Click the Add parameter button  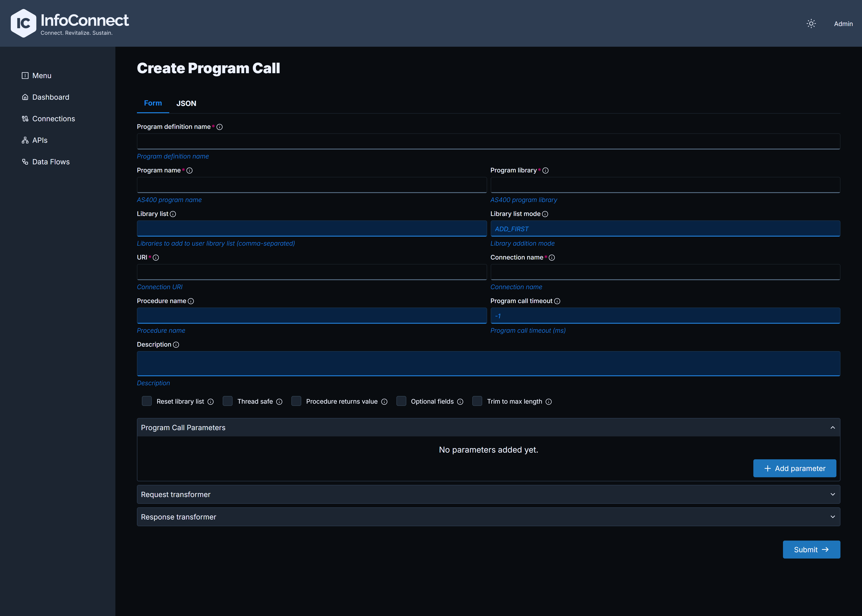pyautogui.click(x=794, y=469)
